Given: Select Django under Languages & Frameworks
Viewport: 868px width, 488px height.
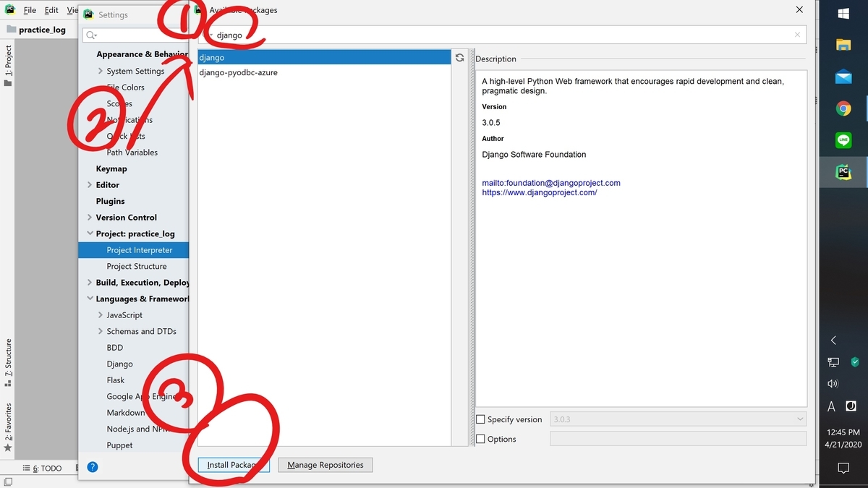Looking at the screenshot, I should pyautogui.click(x=120, y=364).
